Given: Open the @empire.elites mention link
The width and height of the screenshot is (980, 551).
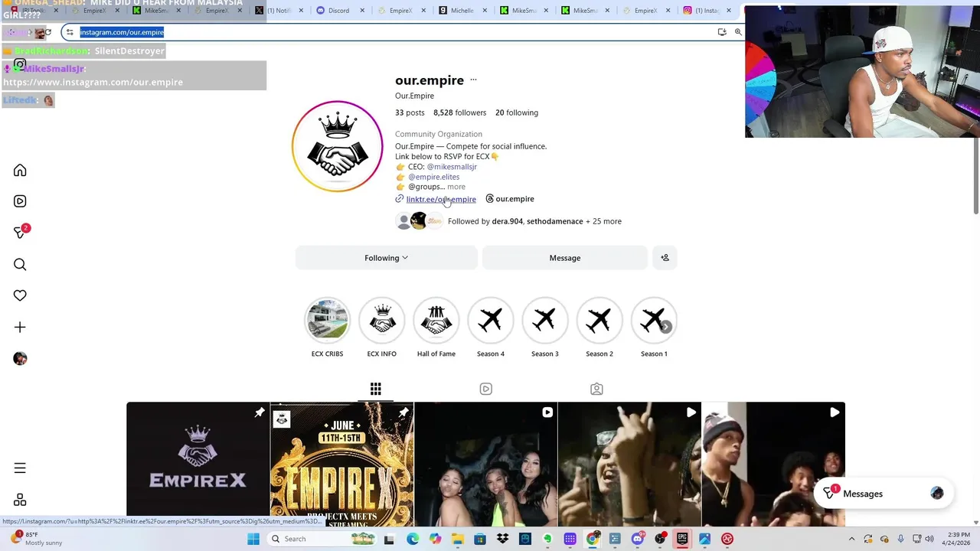Looking at the screenshot, I should pos(433,177).
